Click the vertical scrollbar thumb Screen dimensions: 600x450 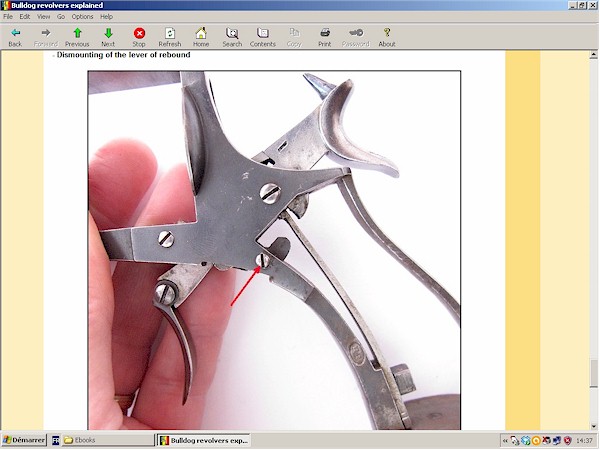(593, 373)
